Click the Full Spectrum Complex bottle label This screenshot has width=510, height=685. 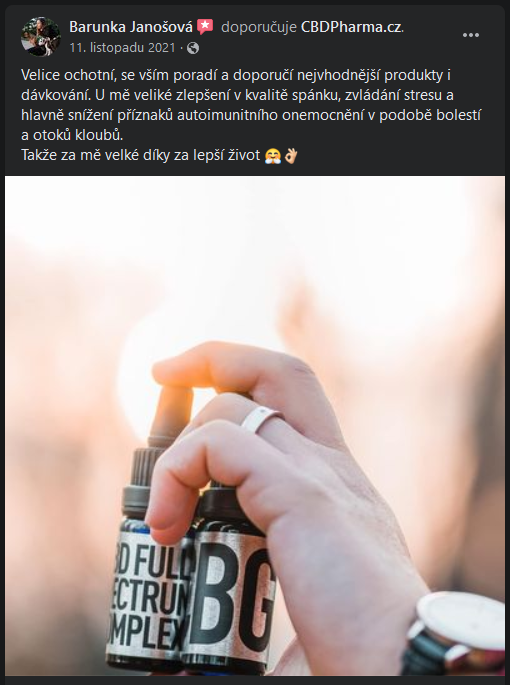[149, 594]
